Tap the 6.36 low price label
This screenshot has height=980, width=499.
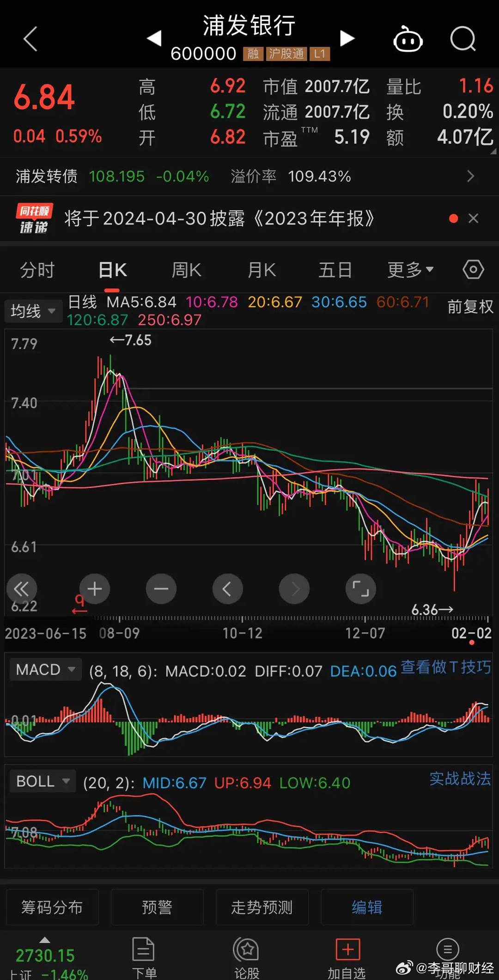tap(432, 610)
